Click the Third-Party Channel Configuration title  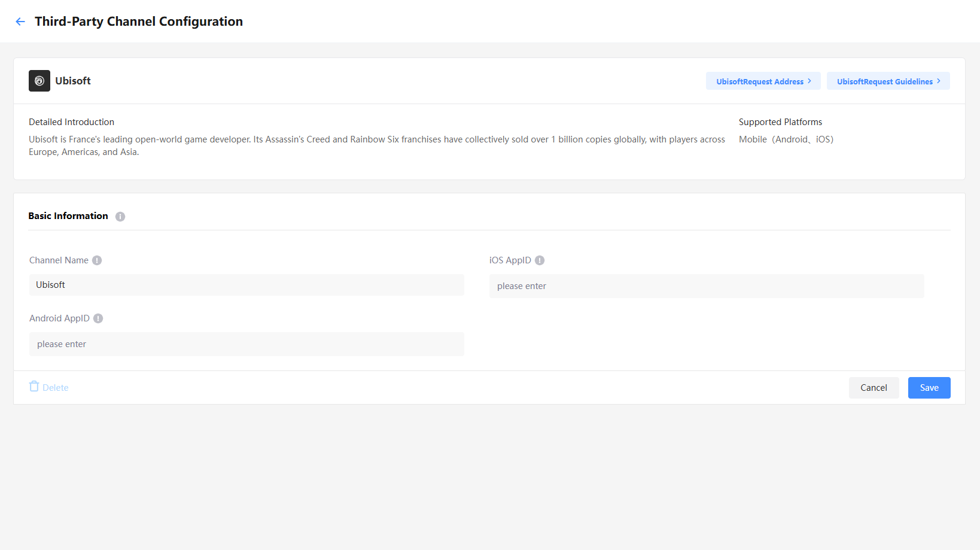[x=139, y=22]
